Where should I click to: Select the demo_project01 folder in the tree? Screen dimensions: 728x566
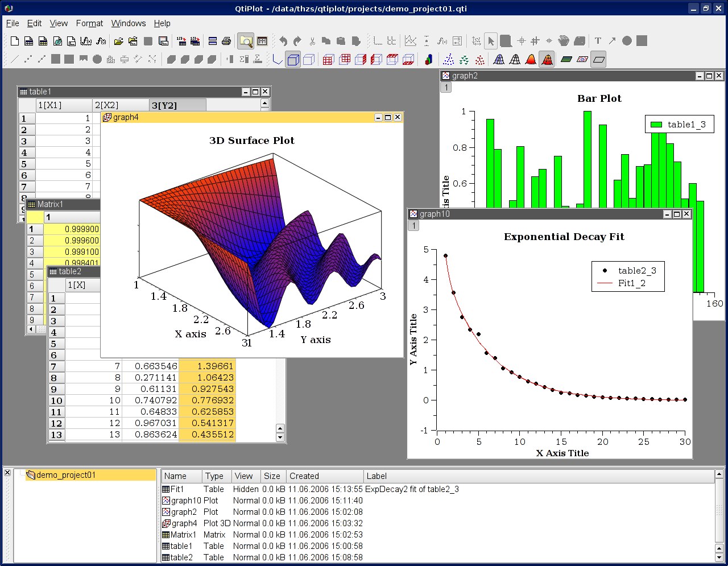[x=65, y=475]
